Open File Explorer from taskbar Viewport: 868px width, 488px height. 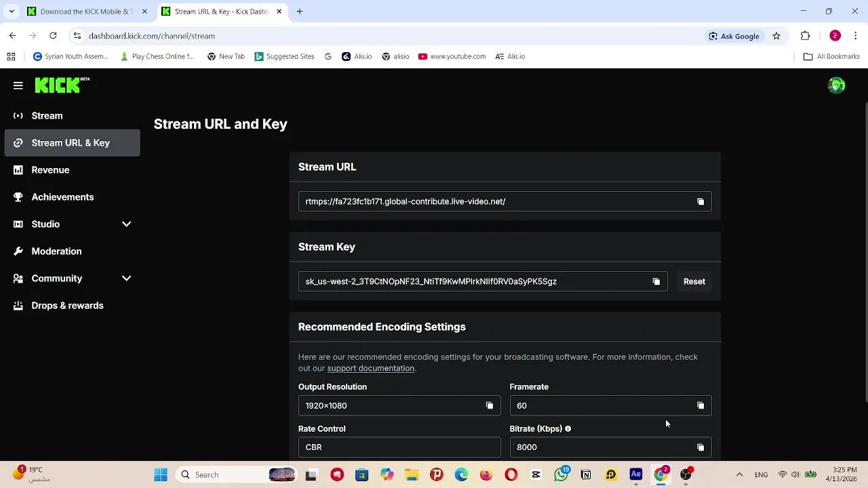coord(412,474)
